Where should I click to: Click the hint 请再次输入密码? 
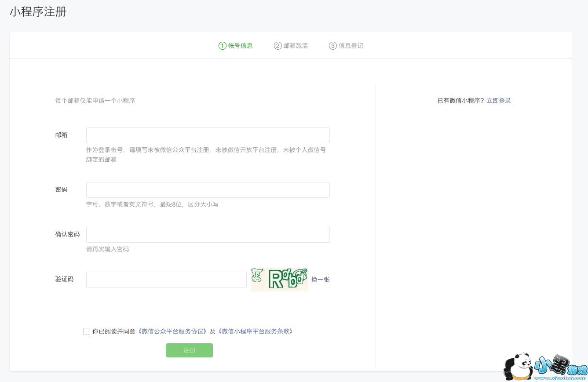[108, 249]
